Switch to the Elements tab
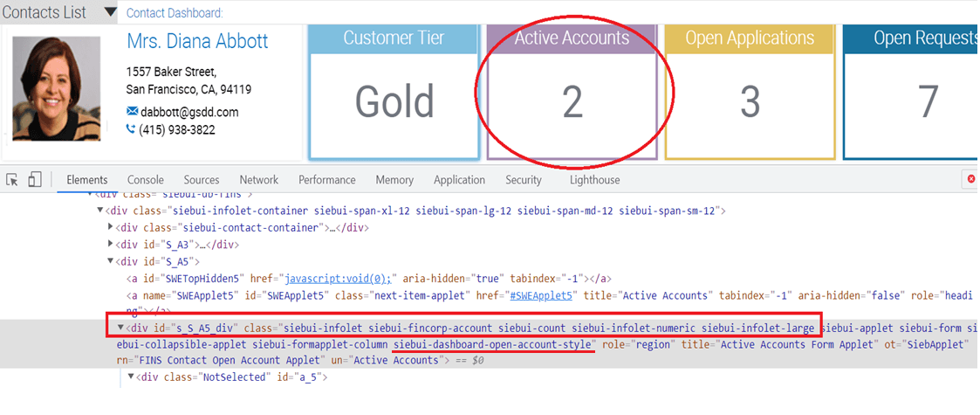This screenshot has height=415, width=980. [87, 180]
